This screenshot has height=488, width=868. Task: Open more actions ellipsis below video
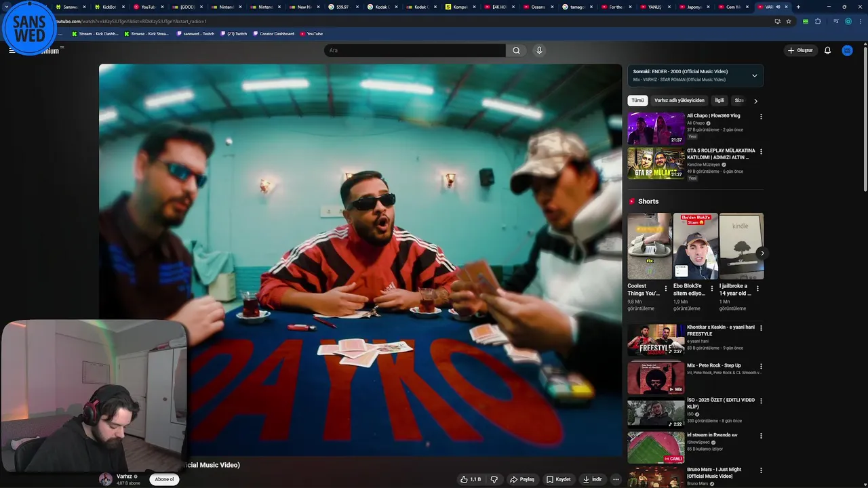(x=616, y=479)
